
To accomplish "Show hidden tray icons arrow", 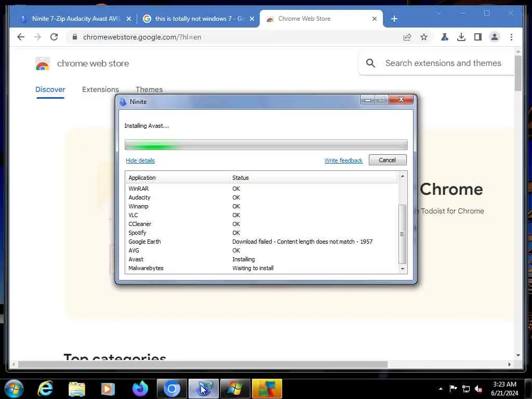I will pyautogui.click(x=441, y=389).
